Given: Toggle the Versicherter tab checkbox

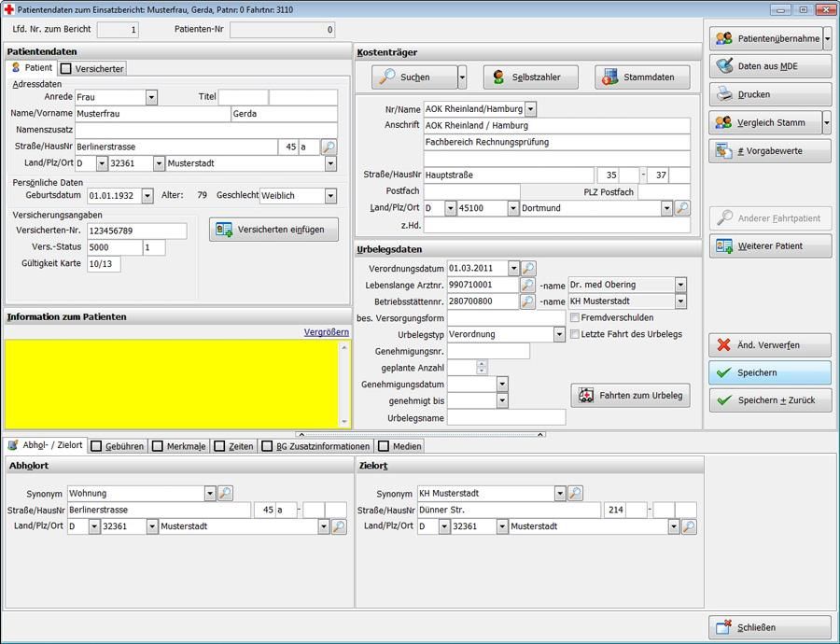Looking at the screenshot, I should tap(66, 68).
